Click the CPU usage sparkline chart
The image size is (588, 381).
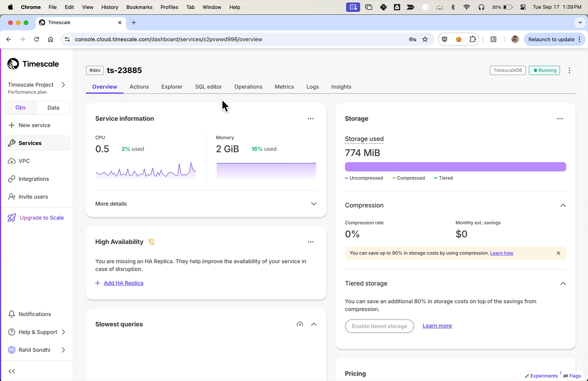click(146, 170)
